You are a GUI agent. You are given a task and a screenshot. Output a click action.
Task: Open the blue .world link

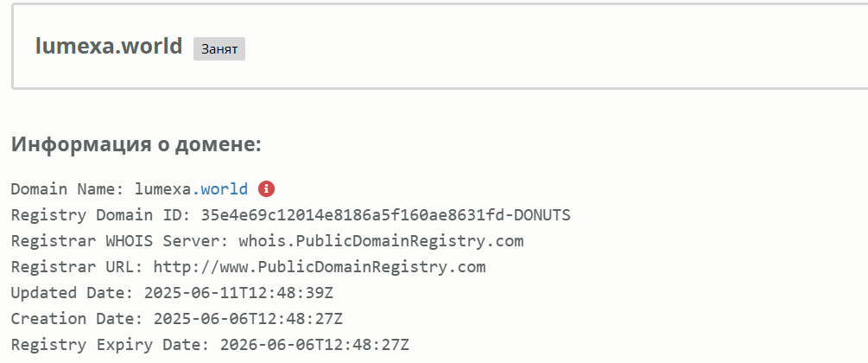coord(219,189)
